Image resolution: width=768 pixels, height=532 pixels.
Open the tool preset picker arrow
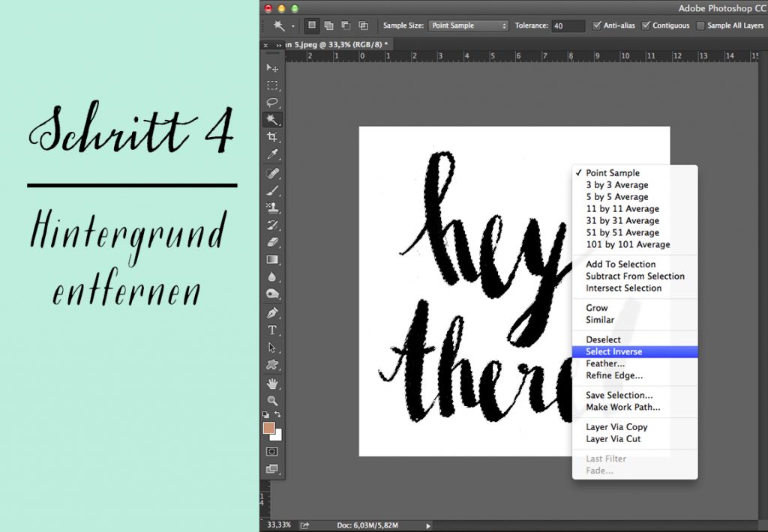click(292, 25)
